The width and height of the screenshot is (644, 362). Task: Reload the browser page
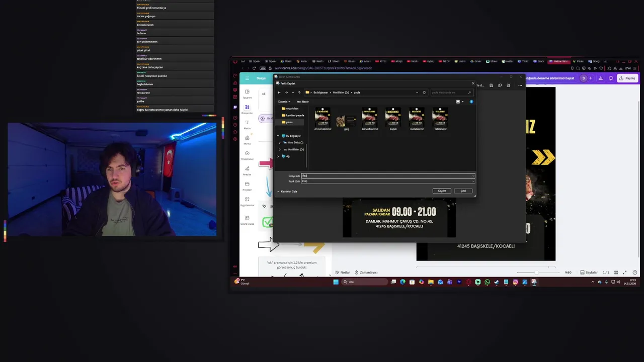(x=254, y=68)
